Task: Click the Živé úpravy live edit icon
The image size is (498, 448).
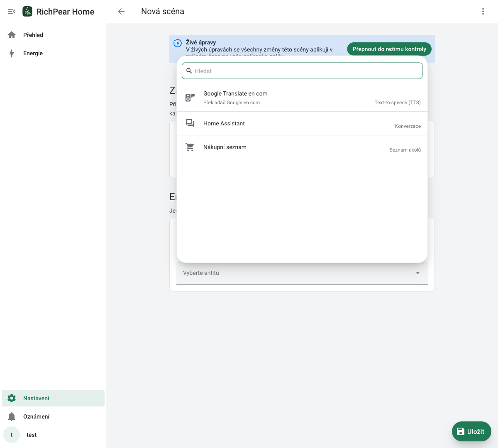Action: click(x=178, y=43)
